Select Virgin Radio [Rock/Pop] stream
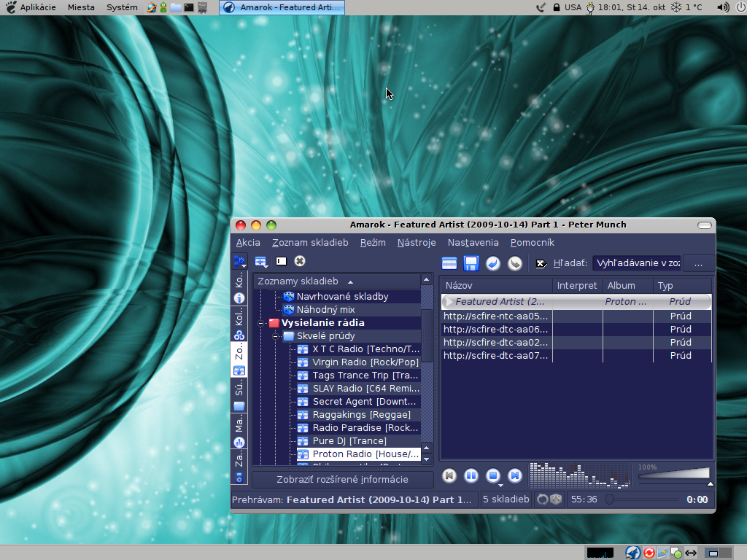The image size is (747, 560). pos(359,362)
